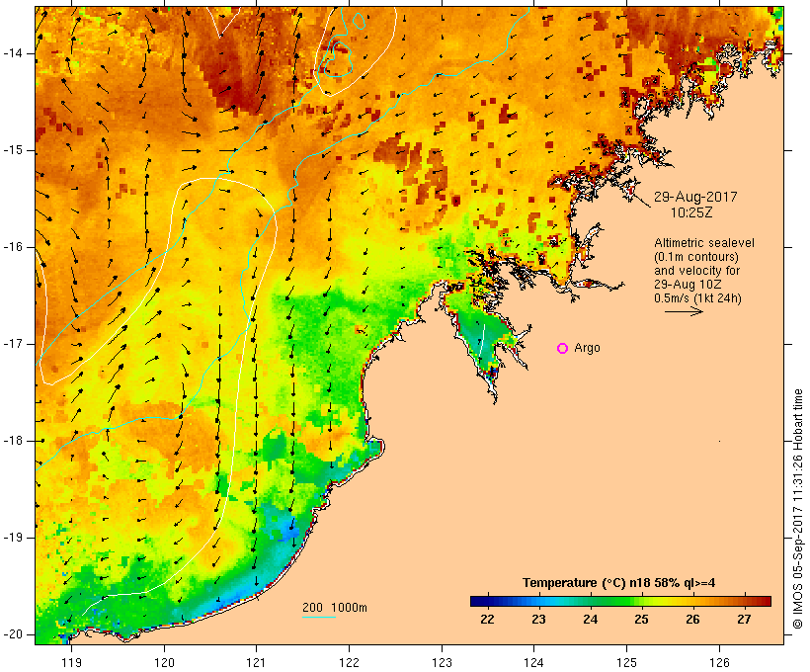Click the 'Altimetric sealevel' legend text

704,243
